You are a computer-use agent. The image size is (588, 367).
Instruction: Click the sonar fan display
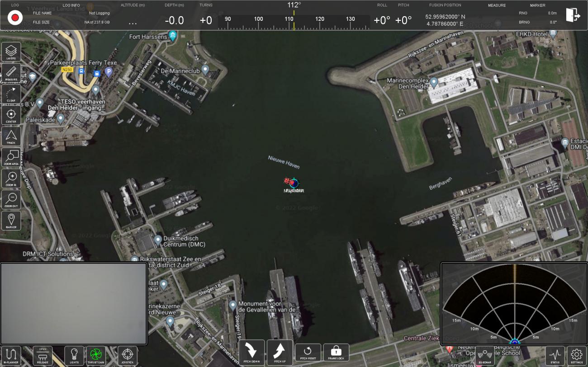514,304
